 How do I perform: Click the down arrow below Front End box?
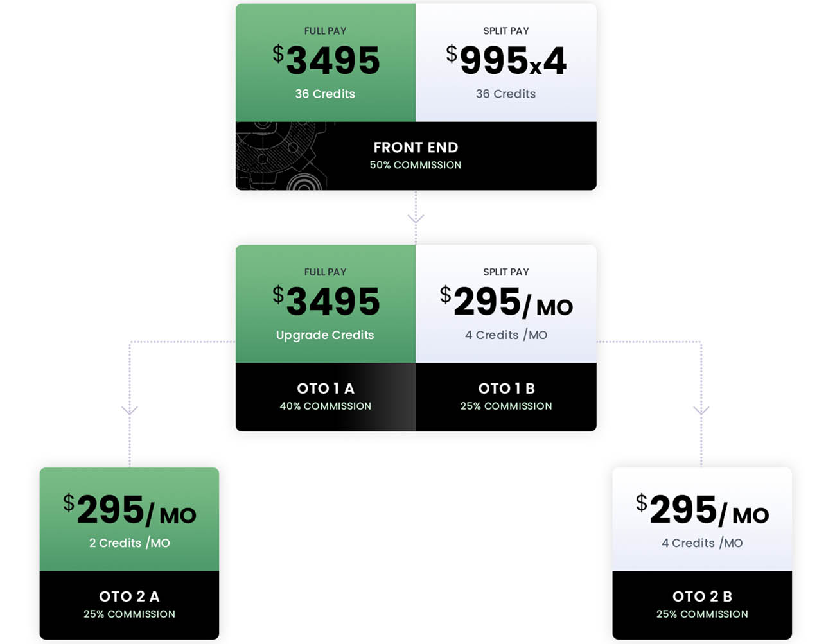(x=416, y=218)
